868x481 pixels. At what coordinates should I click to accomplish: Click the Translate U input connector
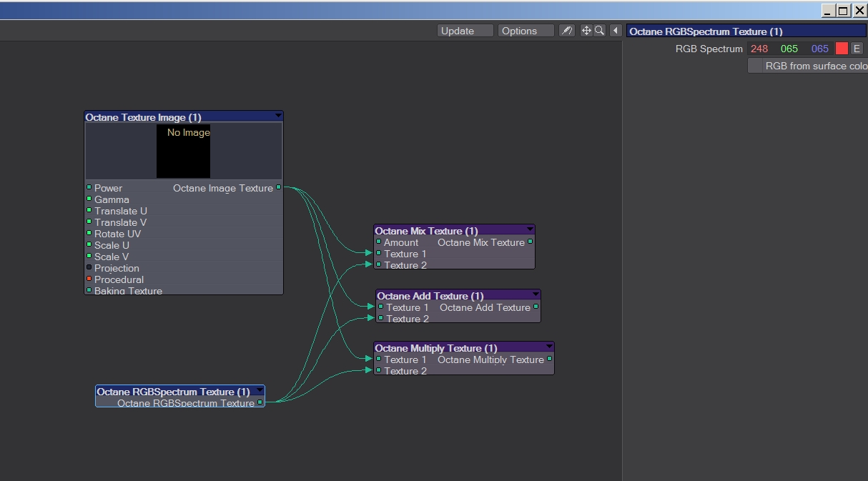[x=89, y=210]
